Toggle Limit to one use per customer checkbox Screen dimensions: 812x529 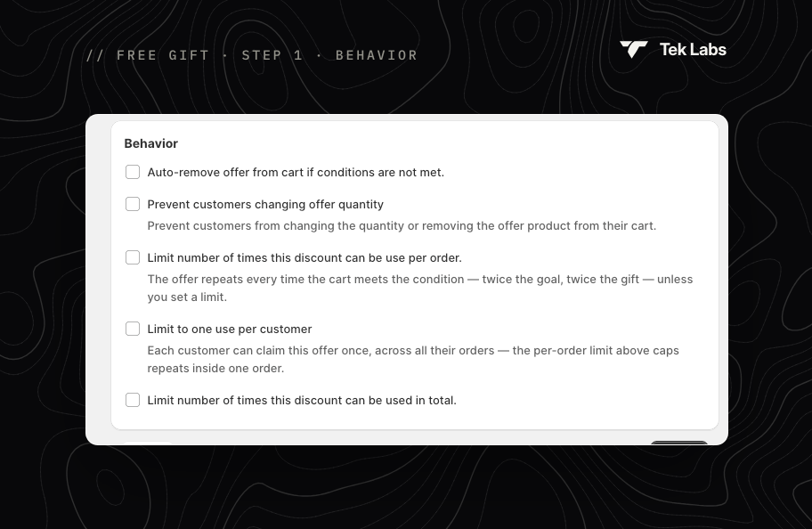pos(133,329)
